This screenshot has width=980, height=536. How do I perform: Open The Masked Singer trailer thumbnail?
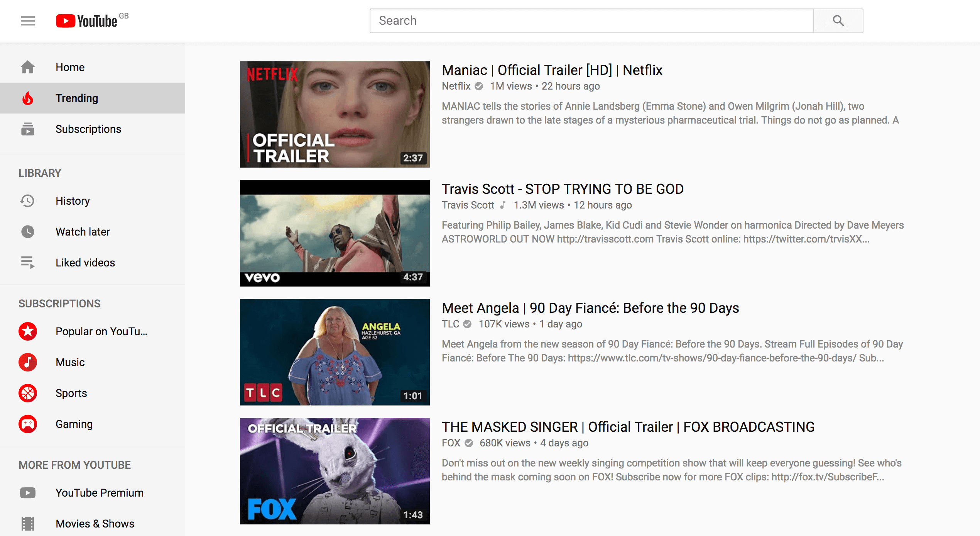tap(334, 471)
